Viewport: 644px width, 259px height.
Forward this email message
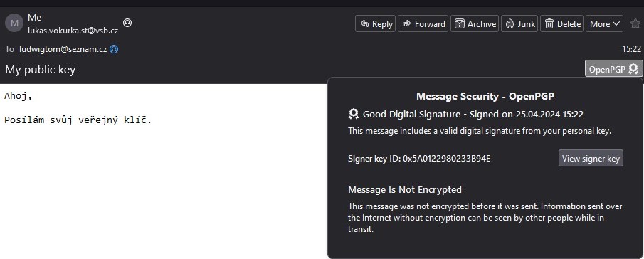(423, 23)
